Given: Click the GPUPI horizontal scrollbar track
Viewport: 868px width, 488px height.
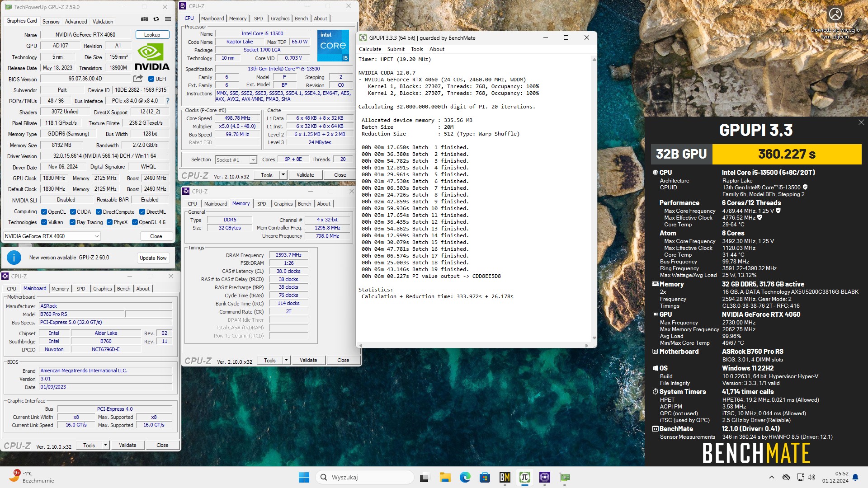Looking at the screenshot, I should click(473, 346).
